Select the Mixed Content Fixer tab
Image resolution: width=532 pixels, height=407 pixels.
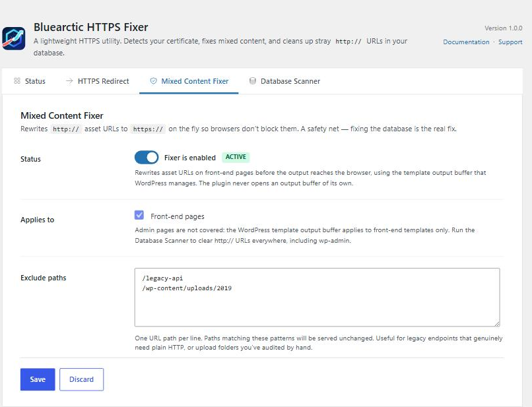(x=189, y=81)
